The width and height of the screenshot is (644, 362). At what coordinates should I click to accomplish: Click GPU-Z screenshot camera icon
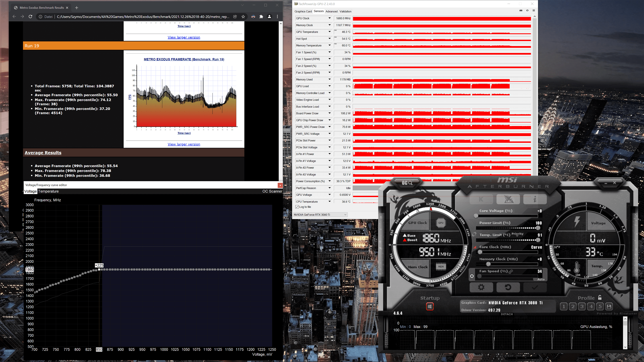point(521,11)
